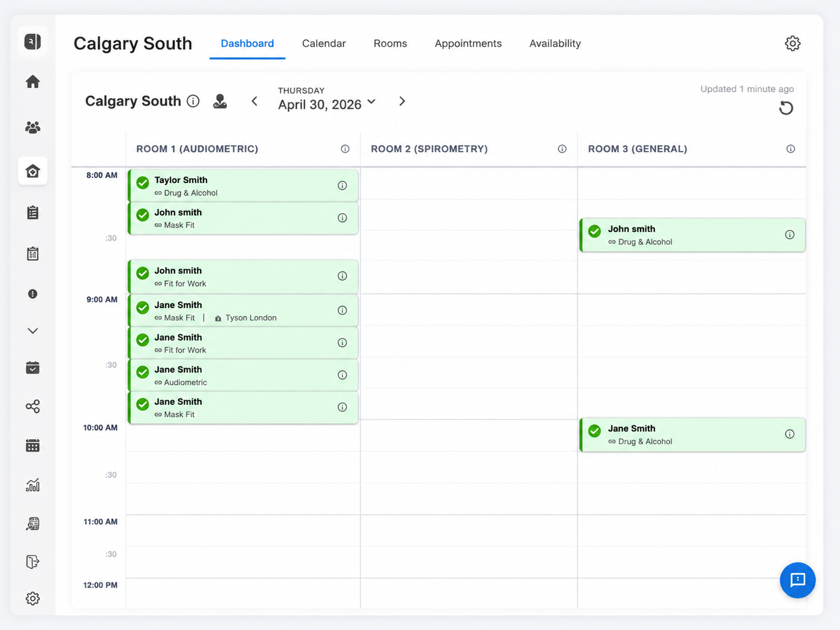Viewport: 840px width, 630px height.
Task: Click the alert exclamation sidebar icon
Action: point(33,294)
